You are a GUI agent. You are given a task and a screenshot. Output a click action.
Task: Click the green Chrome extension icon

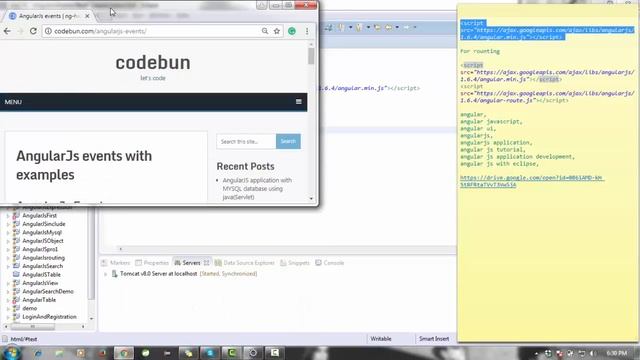(x=292, y=31)
